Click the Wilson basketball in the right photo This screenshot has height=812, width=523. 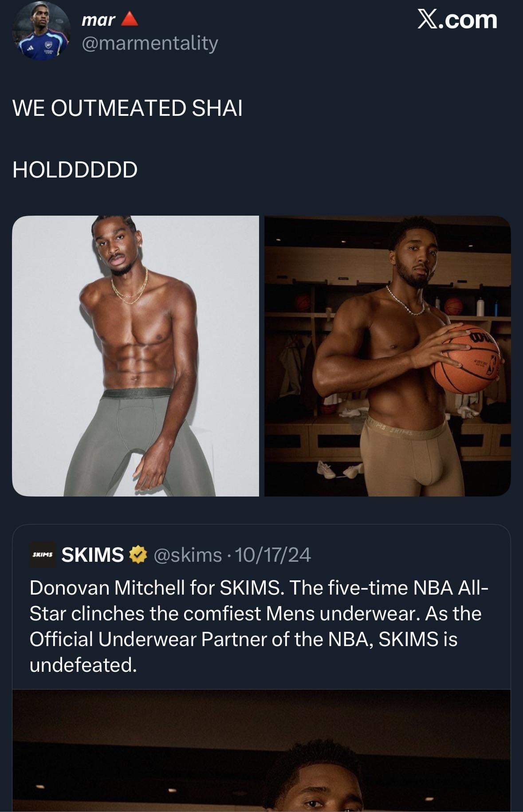(466, 359)
